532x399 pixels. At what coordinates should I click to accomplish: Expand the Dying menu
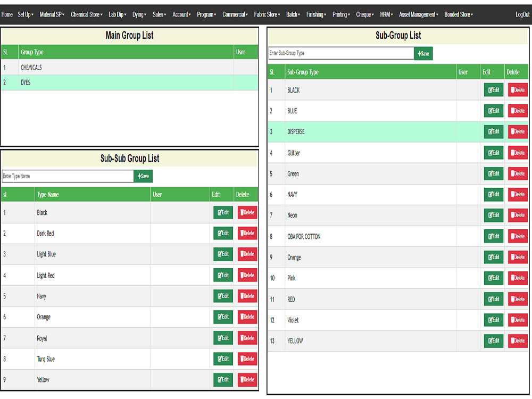coord(139,14)
